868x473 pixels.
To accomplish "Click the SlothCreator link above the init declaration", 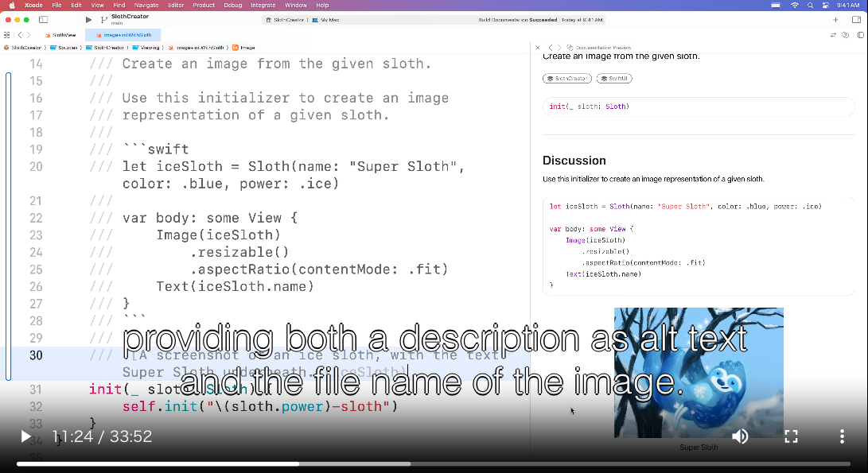I will click(566, 78).
